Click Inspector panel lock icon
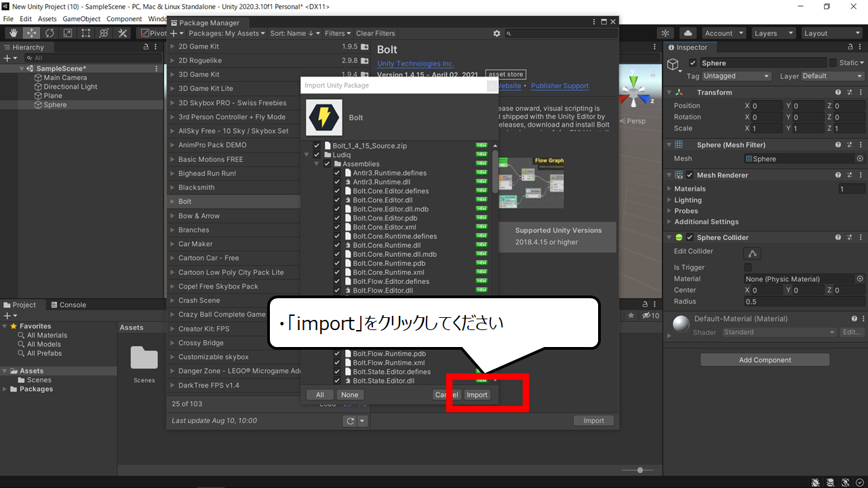 click(850, 47)
